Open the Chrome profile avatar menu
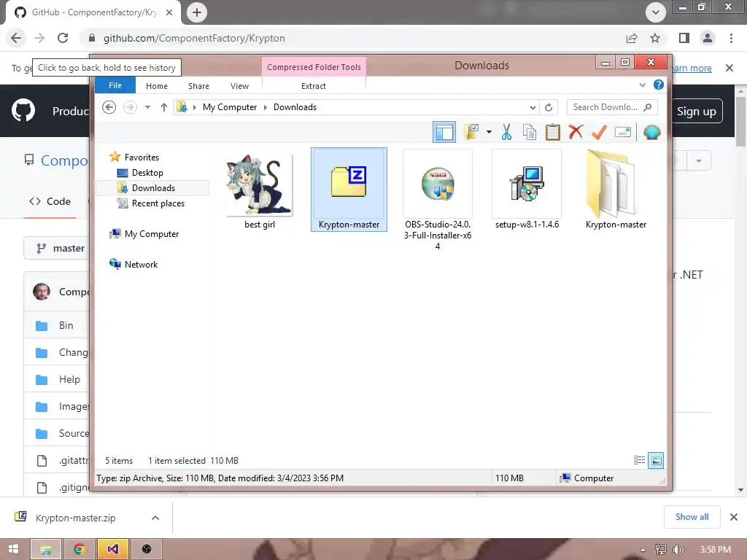This screenshot has height=560, width=747. pos(708,38)
